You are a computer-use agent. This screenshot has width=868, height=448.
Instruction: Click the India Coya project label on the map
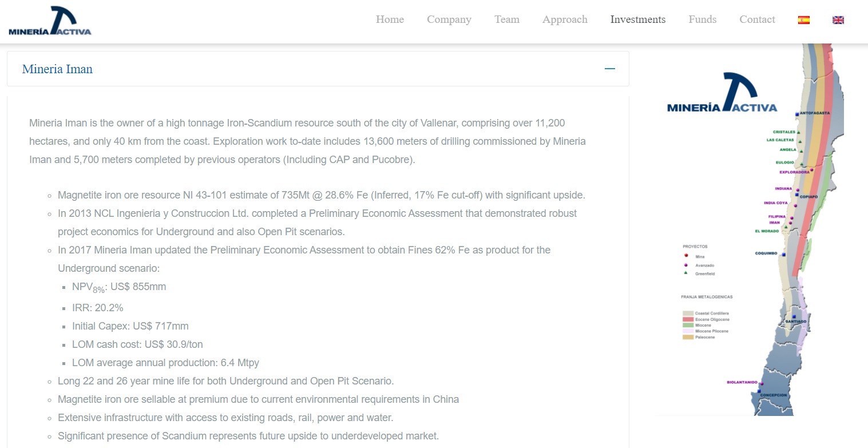pyautogui.click(x=776, y=203)
